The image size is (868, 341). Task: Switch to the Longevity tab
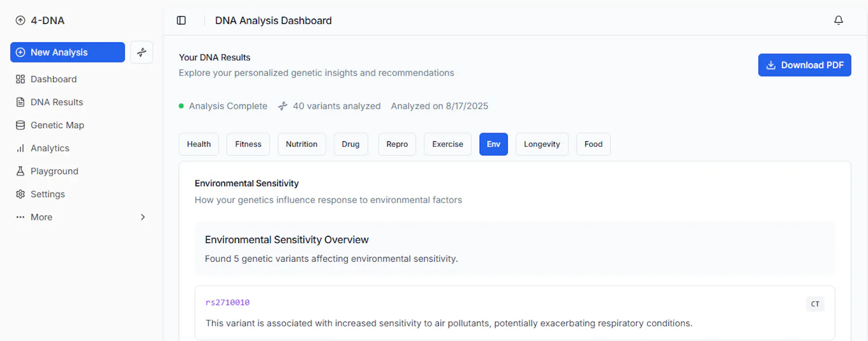pos(542,144)
